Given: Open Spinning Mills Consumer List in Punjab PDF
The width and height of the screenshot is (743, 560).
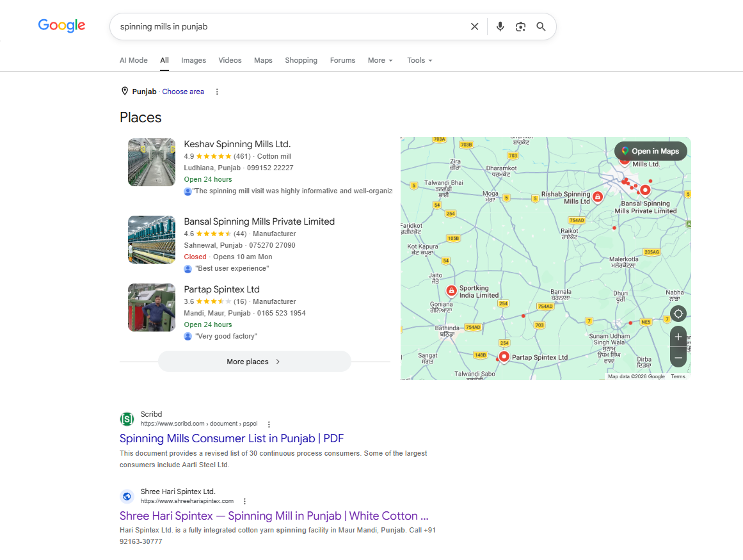Looking at the screenshot, I should tap(231, 438).
